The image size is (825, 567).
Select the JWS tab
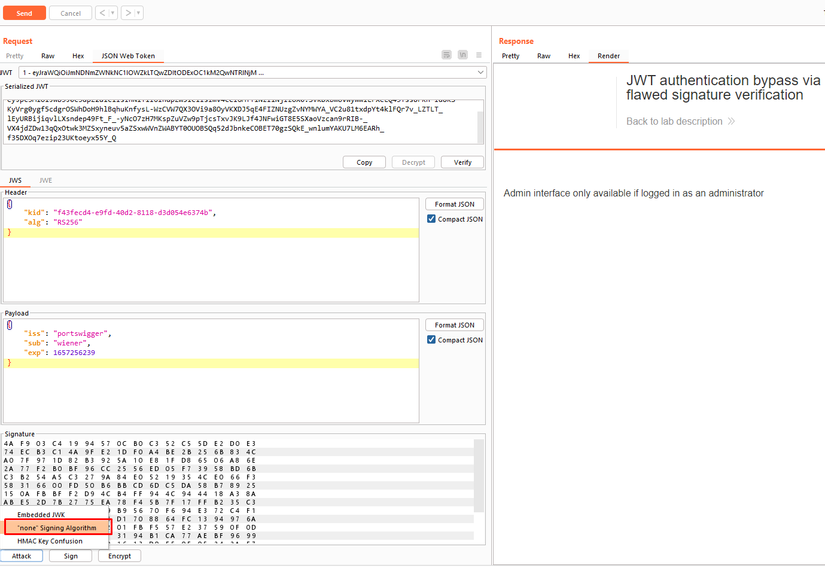(15, 180)
